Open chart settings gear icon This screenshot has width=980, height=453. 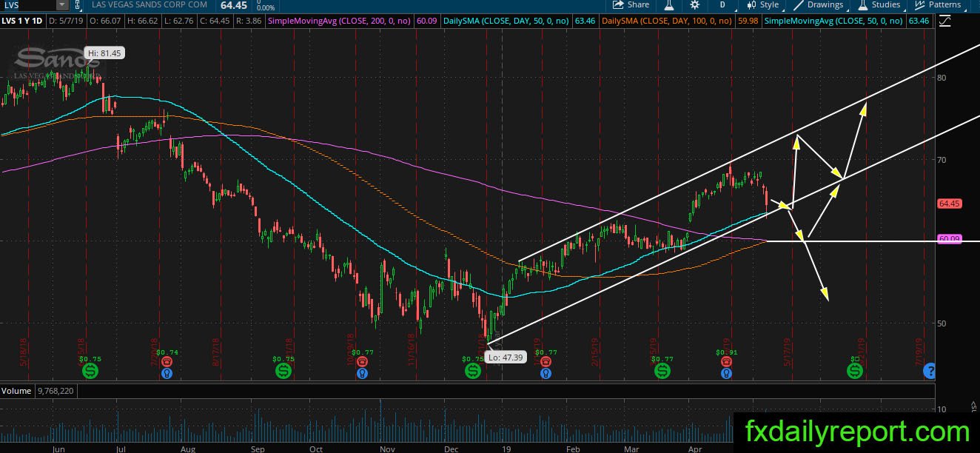[x=694, y=4]
